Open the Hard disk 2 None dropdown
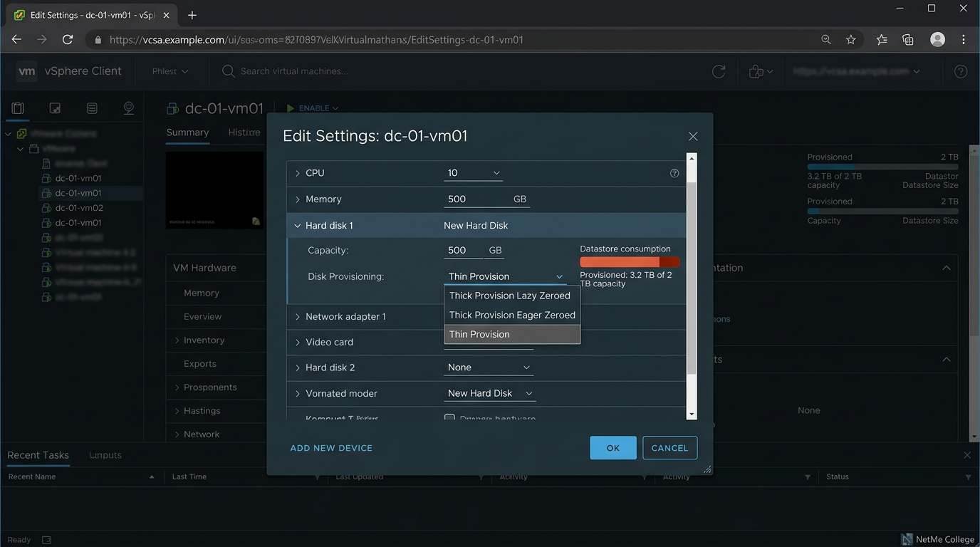This screenshot has height=547, width=980. pyautogui.click(x=489, y=368)
